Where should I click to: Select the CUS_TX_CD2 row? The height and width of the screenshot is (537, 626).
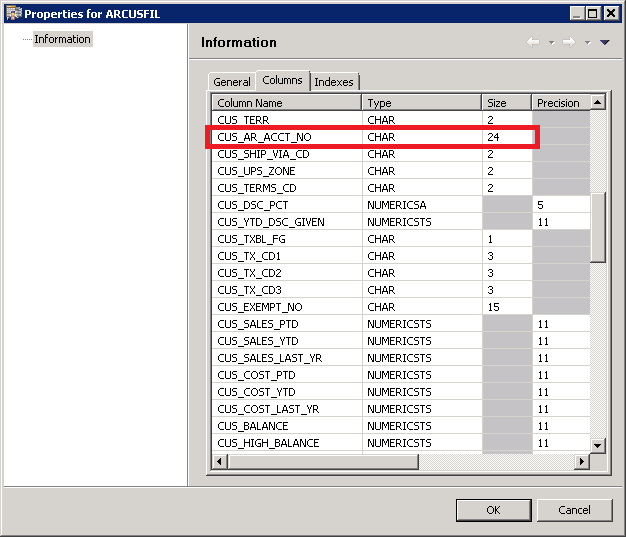pos(401,273)
